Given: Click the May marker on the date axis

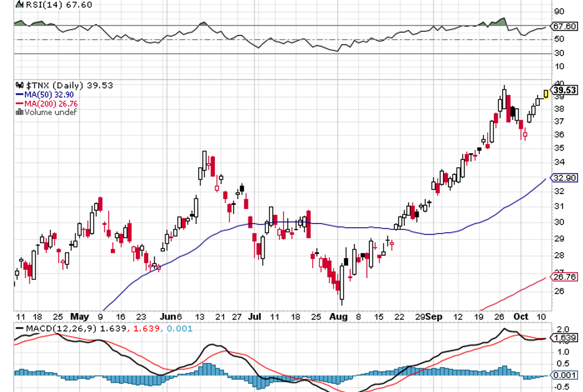Looking at the screenshot, I should [x=80, y=316].
